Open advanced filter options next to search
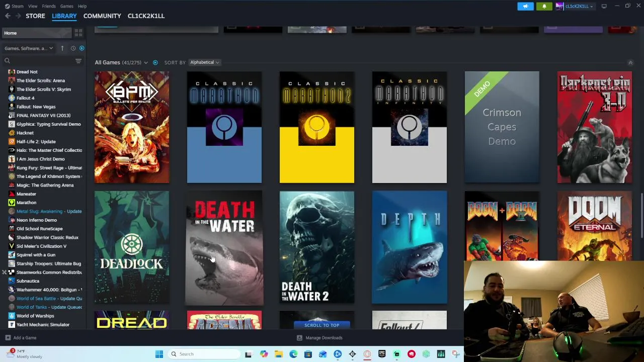Image resolution: width=644 pixels, height=362 pixels. pyautogui.click(x=78, y=61)
